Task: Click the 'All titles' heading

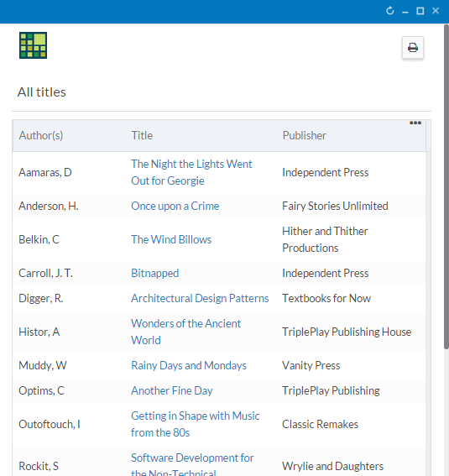Action: (x=42, y=92)
